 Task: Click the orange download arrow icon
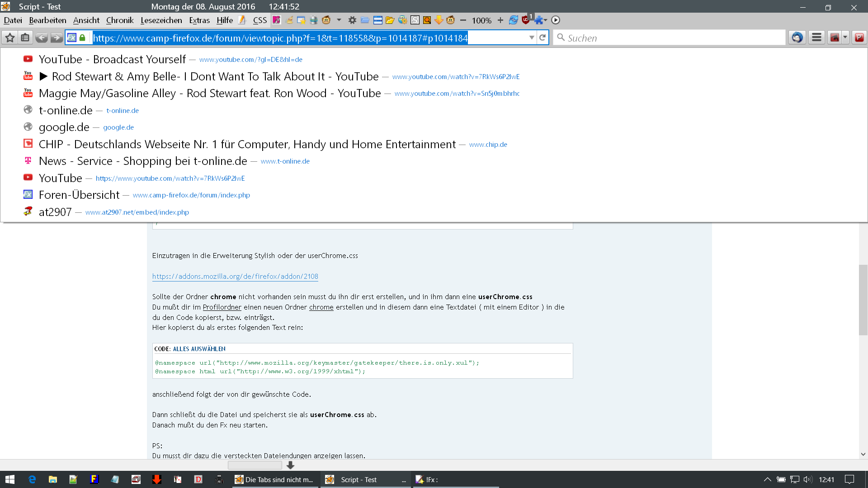(439, 20)
